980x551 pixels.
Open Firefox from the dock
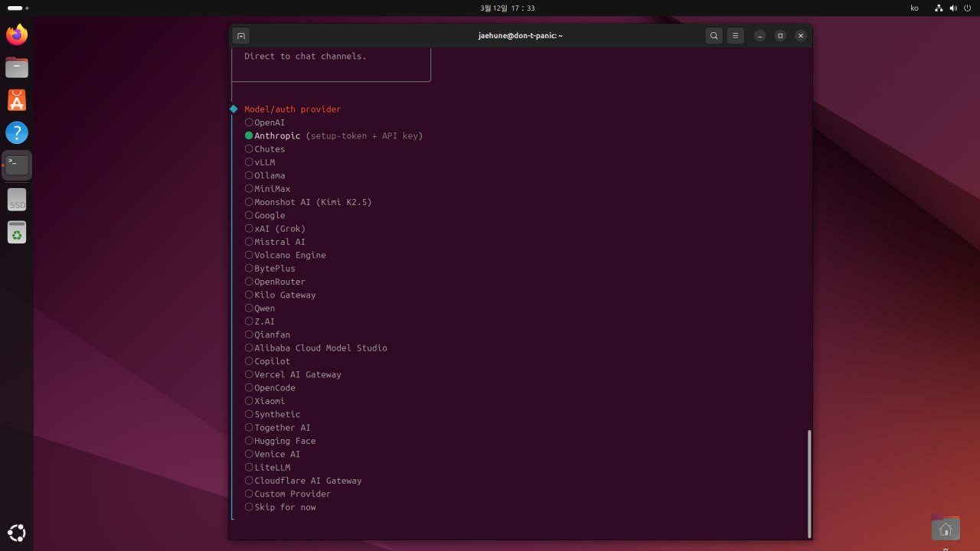[x=17, y=34]
